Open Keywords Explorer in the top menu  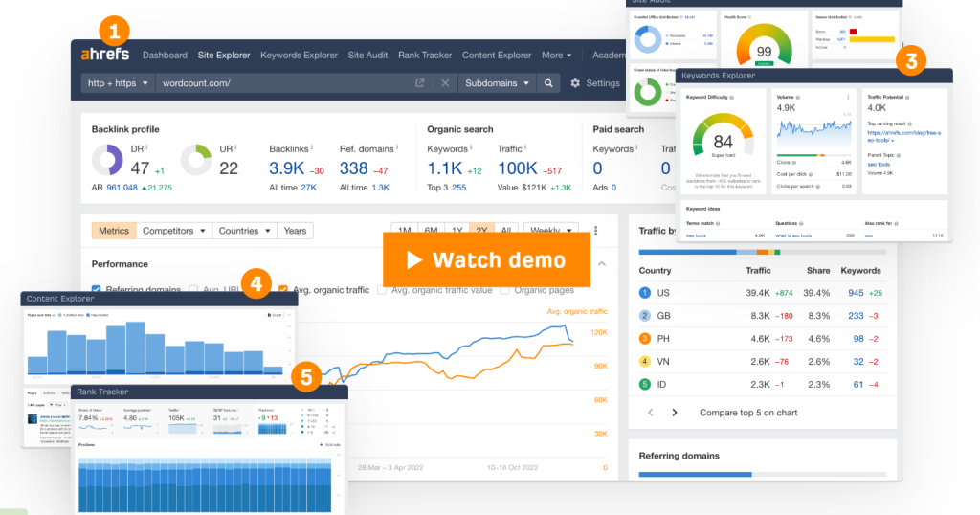tap(299, 56)
